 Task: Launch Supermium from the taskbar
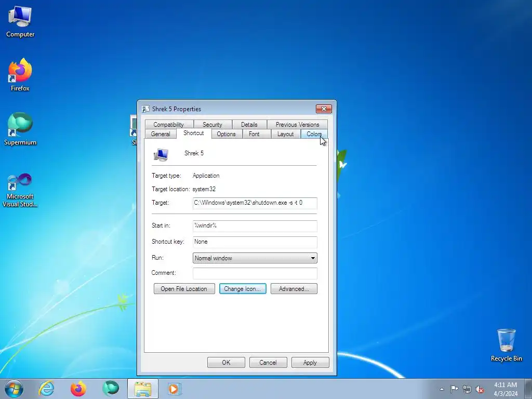coord(111,389)
